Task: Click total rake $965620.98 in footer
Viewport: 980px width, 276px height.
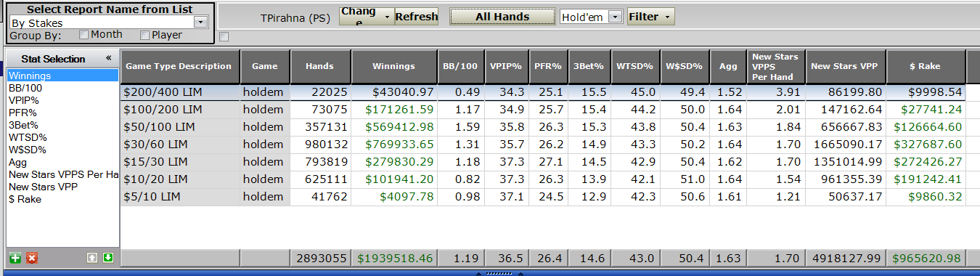Action: (927, 258)
